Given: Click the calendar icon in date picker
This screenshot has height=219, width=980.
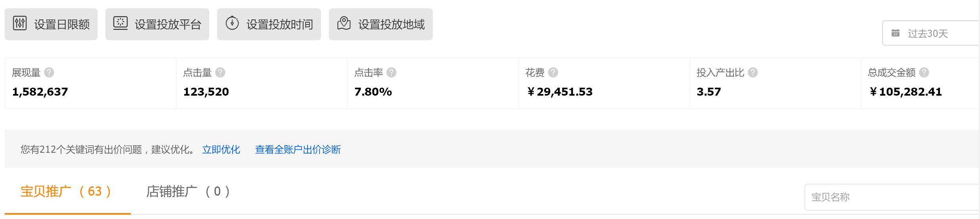Looking at the screenshot, I should click(896, 33).
